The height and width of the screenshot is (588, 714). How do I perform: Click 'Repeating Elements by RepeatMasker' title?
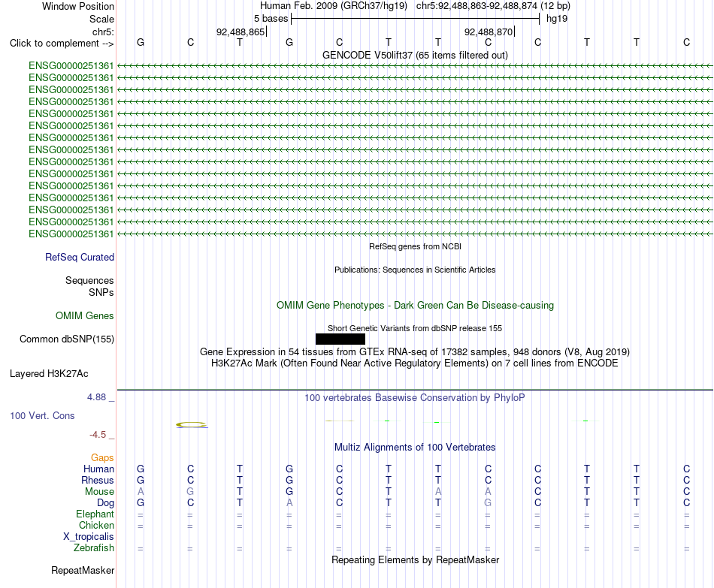click(415, 559)
